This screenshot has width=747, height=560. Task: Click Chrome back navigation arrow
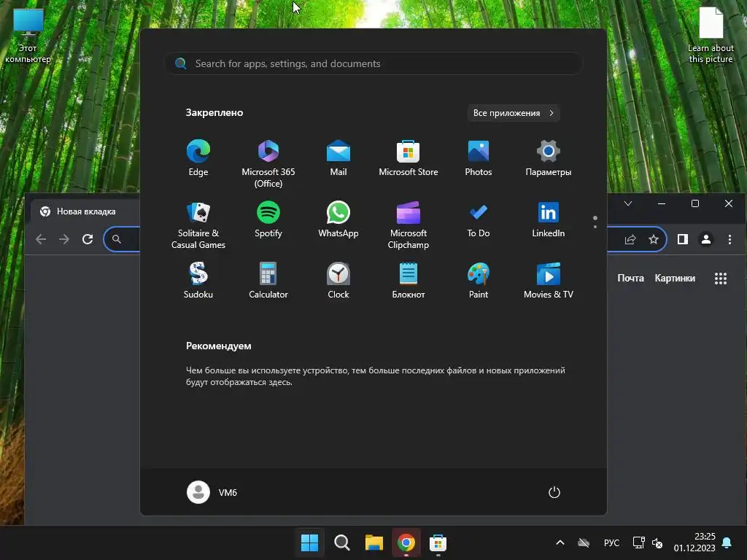[x=41, y=239]
